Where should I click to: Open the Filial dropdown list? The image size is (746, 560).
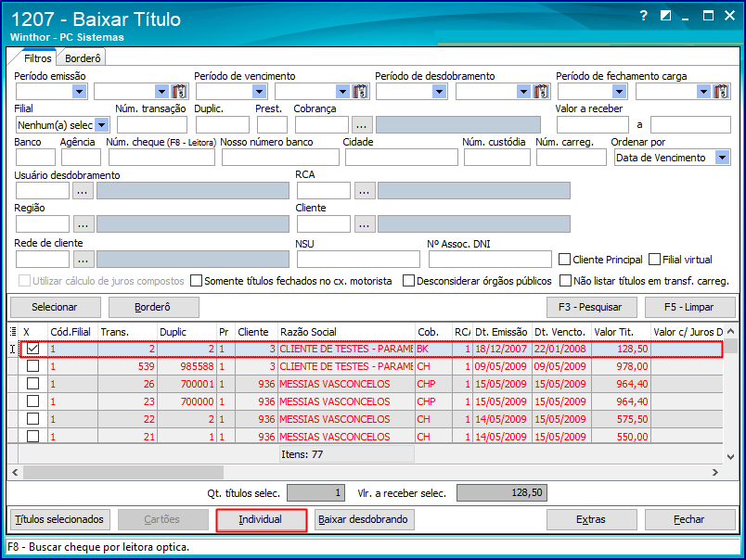(x=101, y=125)
